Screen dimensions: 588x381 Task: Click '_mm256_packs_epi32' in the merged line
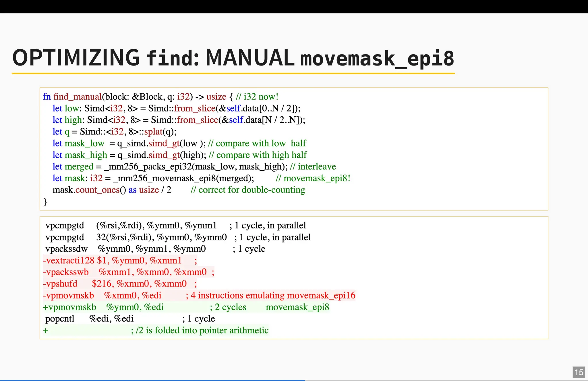tap(148, 167)
